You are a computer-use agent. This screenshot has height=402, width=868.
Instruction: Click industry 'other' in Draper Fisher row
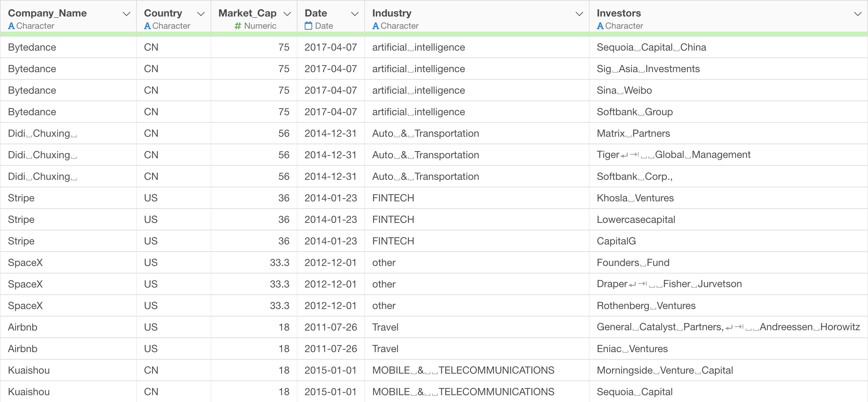click(x=384, y=284)
